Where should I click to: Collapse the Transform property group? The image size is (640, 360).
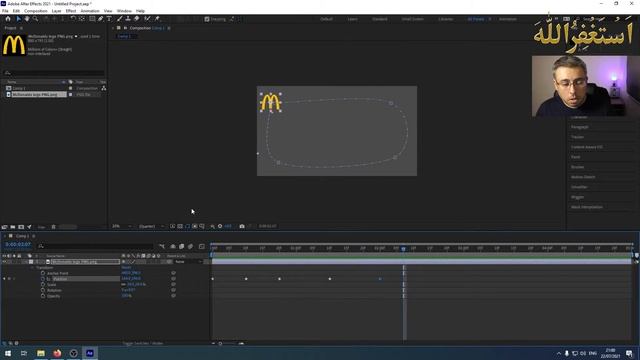(33, 268)
